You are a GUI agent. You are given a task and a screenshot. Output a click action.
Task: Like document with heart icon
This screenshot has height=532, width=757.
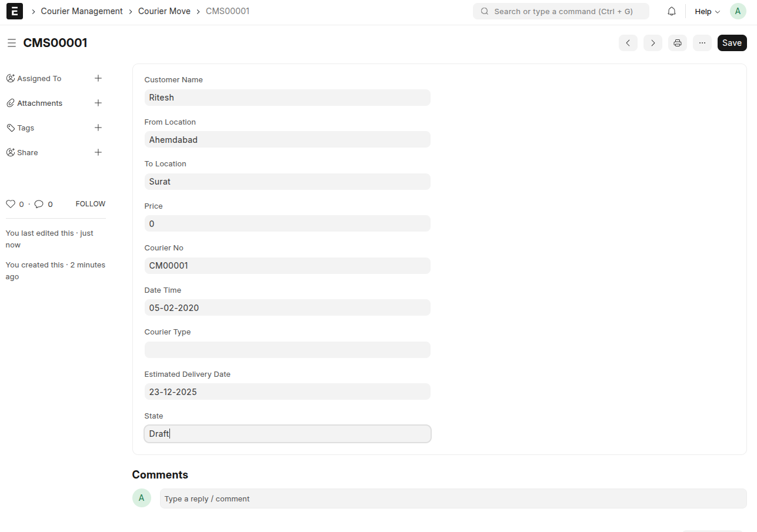pos(11,204)
